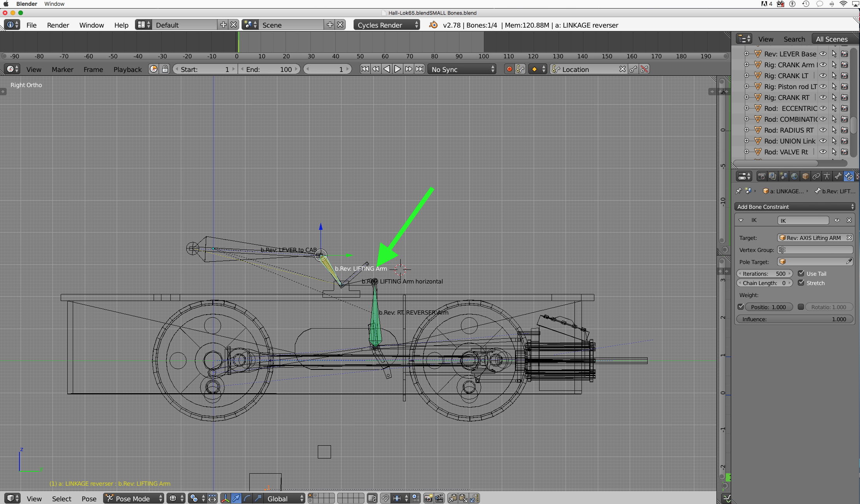Screen dimensions: 860x504
Task: Toggle the IK constraint eye visibility
Action: pyautogui.click(x=837, y=220)
